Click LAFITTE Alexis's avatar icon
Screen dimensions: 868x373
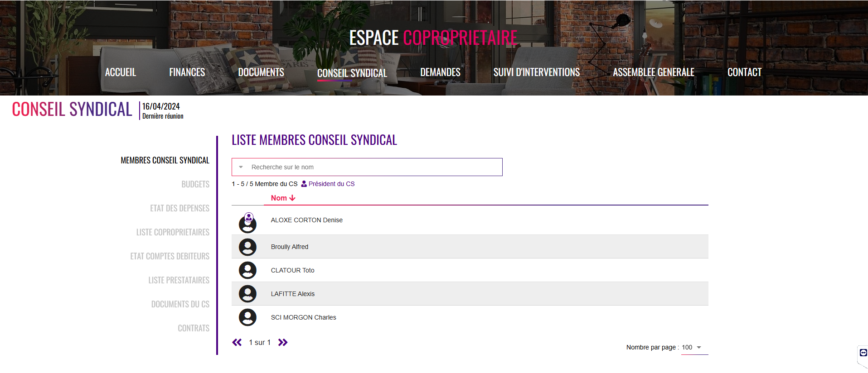(x=247, y=294)
